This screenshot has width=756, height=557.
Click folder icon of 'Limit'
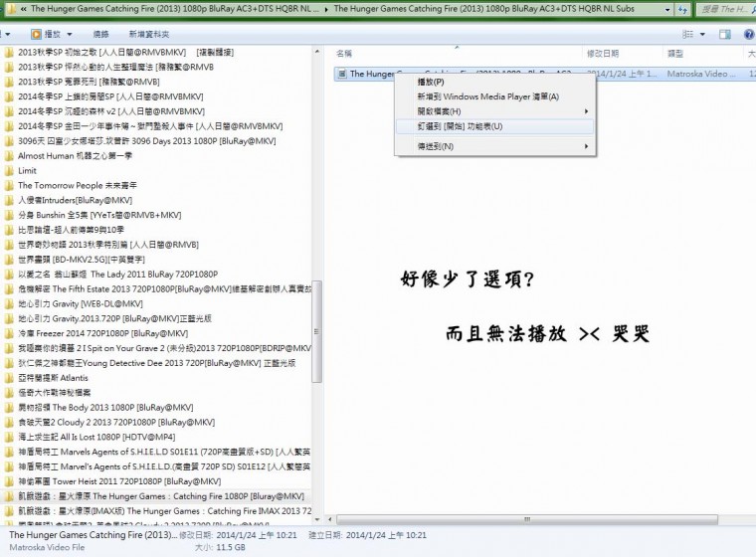(9, 171)
